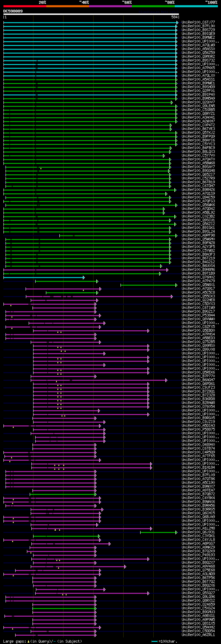Click the UniRef100_Q2PF01 label
The width and height of the screenshot is (221, 644).
198,91
